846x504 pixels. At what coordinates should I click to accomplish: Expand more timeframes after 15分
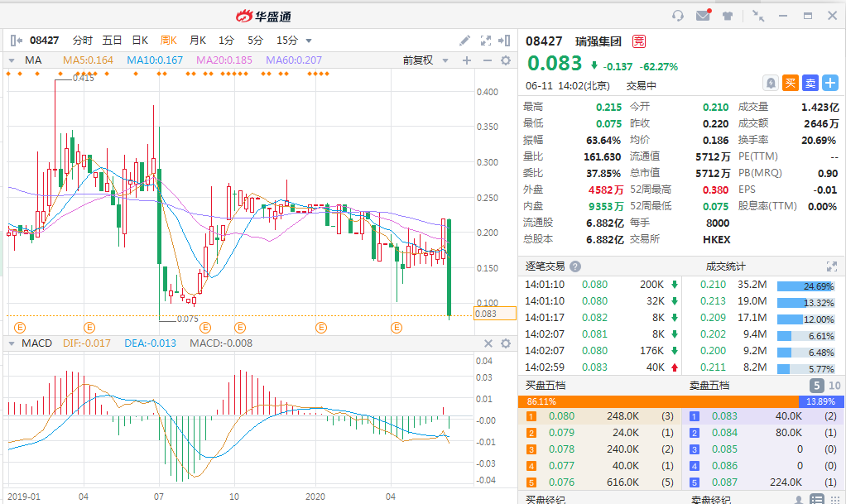pyautogui.click(x=309, y=41)
